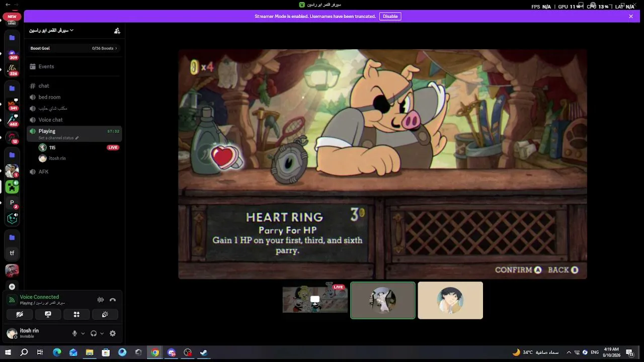Start an Activity from the voice panel
Image resolution: width=644 pixels, height=362 pixels.
76,314
